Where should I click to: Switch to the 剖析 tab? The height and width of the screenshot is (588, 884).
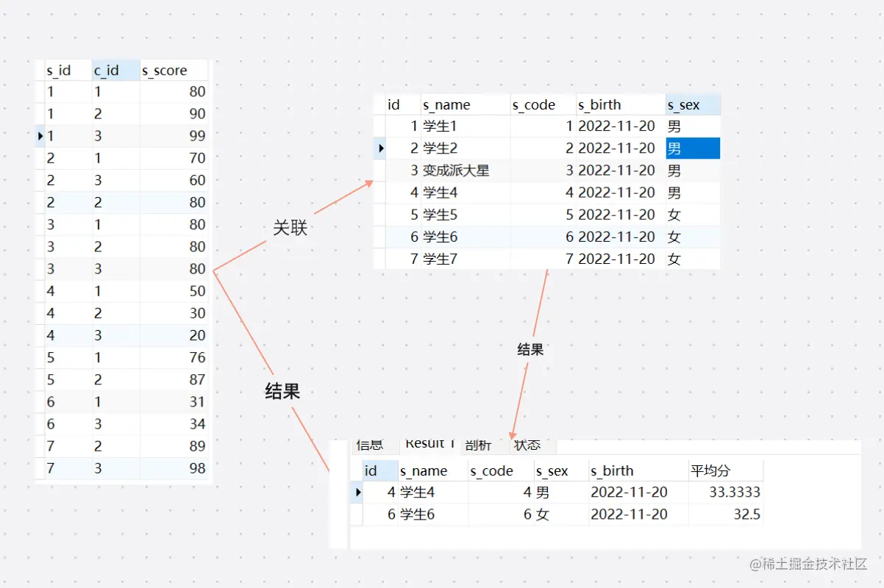[x=479, y=444]
